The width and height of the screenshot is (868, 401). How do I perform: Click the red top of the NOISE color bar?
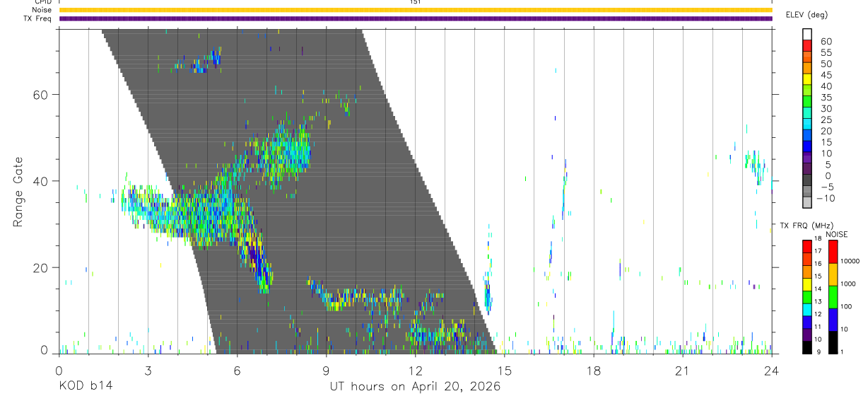click(833, 252)
